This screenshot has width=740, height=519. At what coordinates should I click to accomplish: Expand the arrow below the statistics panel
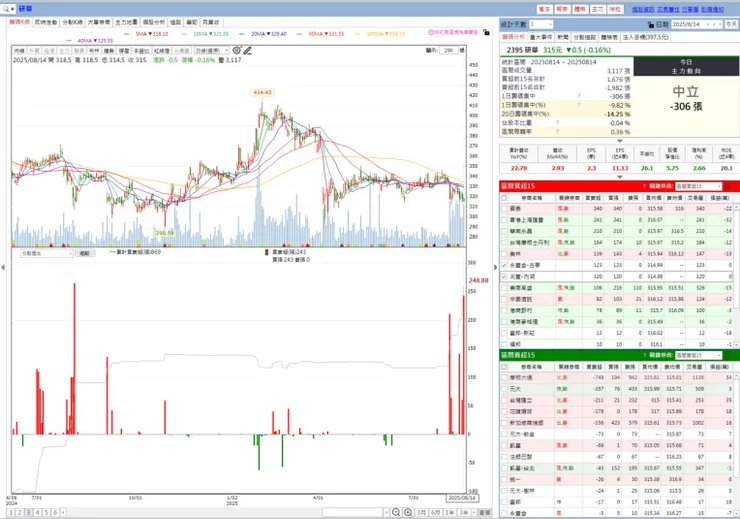click(620, 141)
